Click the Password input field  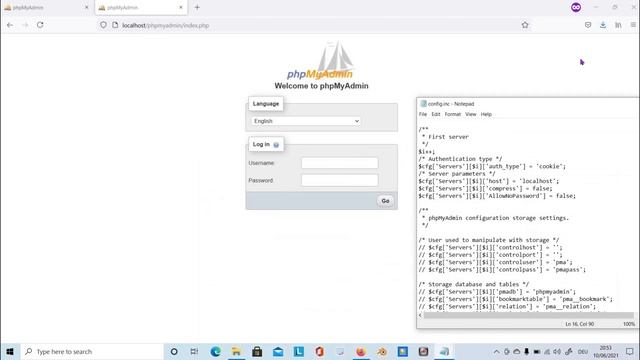pos(340,180)
